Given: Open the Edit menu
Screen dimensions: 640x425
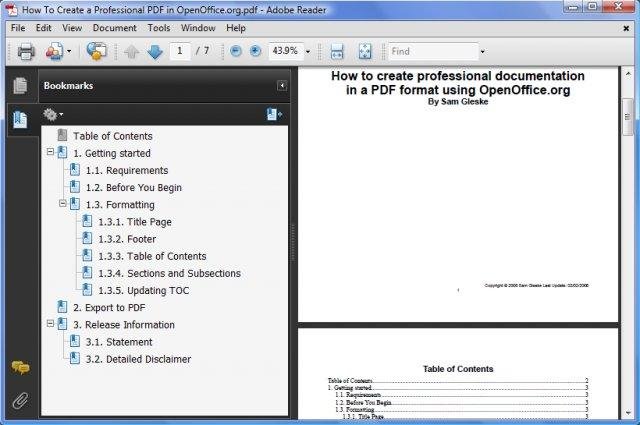Looking at the screenshot, I should pyautogui.click(x=44, y=28).
